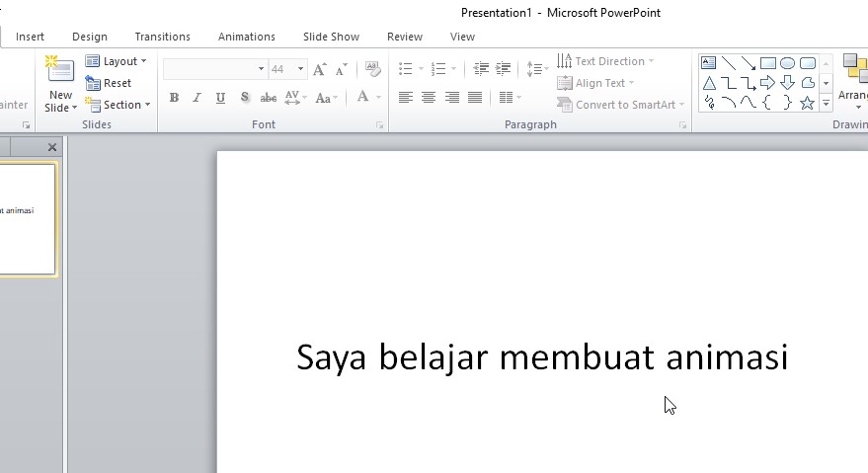The width and height of the screenshot is (868, 473).
Task: Toggle Underline text formatting
Action: 220,98
